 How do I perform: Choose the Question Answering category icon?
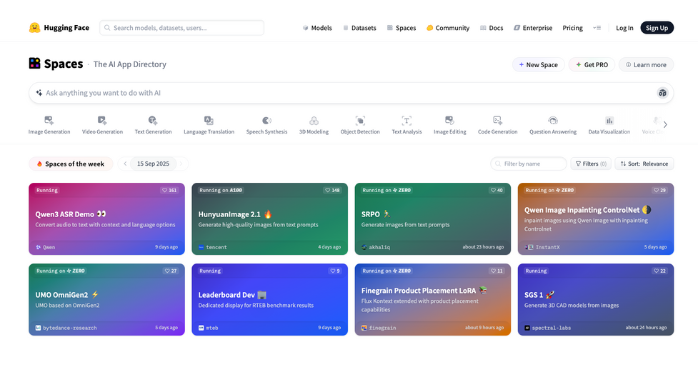553,120
